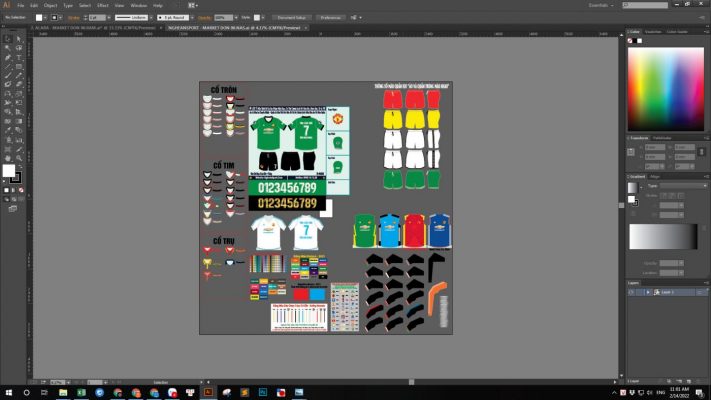Expand the Layer 1 disclosure triangle

(647, 292)
